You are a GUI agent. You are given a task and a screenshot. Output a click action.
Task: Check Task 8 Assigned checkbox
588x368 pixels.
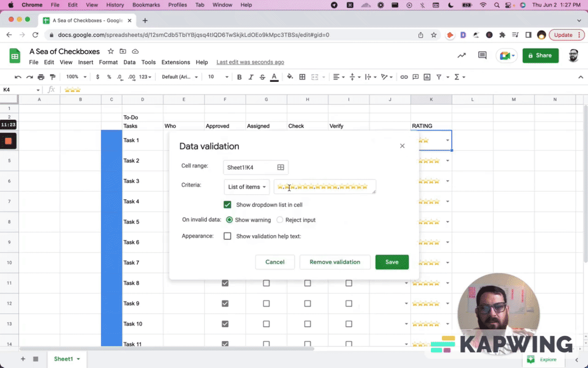(x=266, y=283)
